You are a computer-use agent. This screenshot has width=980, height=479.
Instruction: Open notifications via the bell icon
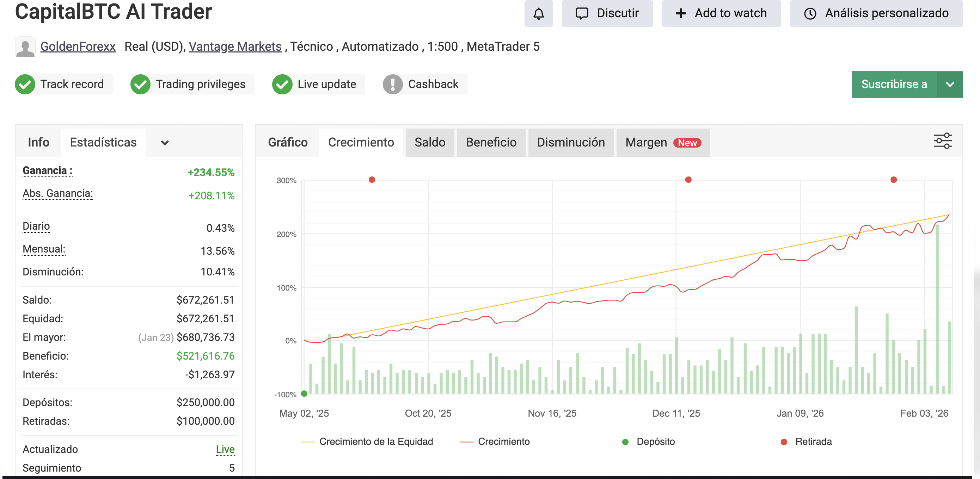click(x=538, y=13)
